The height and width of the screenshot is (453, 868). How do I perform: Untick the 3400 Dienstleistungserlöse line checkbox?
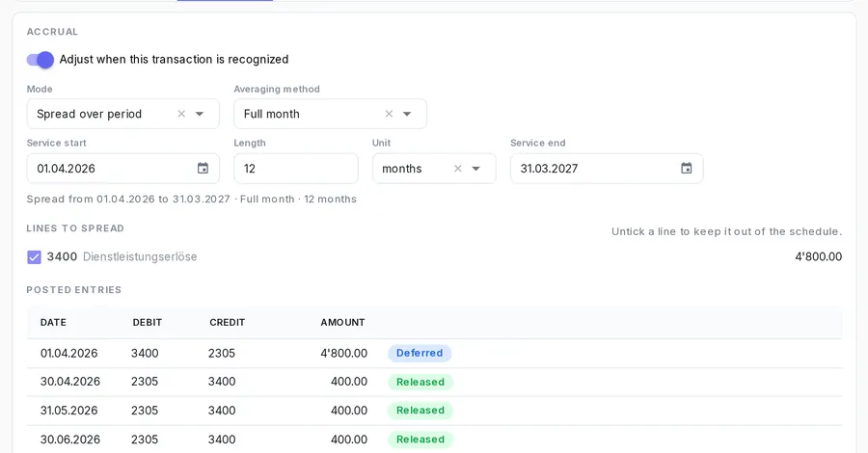[x=35, y=257]
